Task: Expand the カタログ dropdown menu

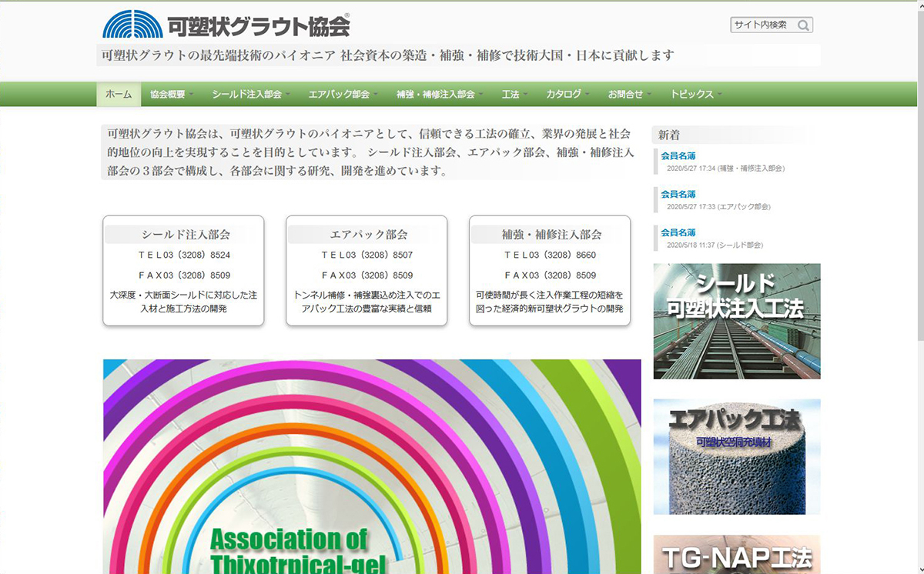Action: click(x=567, y=95)
